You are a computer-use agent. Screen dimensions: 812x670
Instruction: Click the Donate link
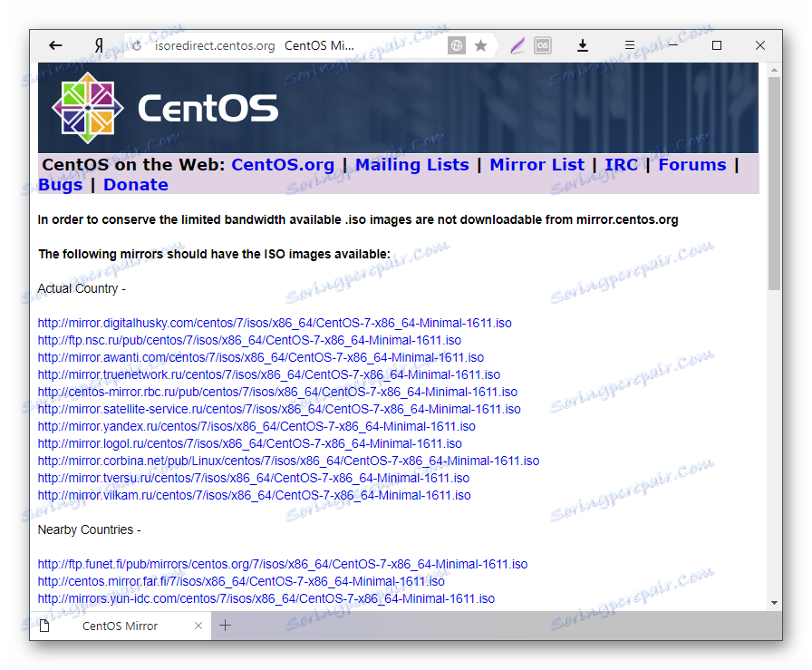click(135, 184)
